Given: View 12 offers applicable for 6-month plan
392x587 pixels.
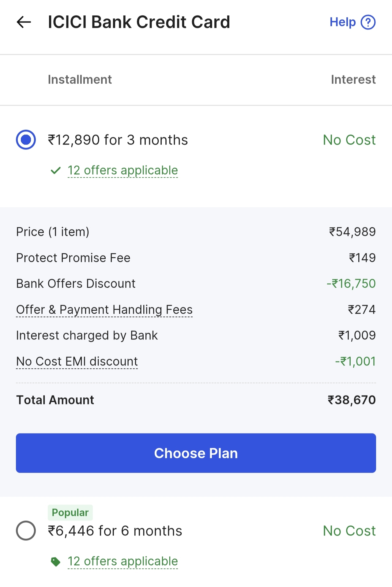Looking at the screenshot, I should point(123,561).
